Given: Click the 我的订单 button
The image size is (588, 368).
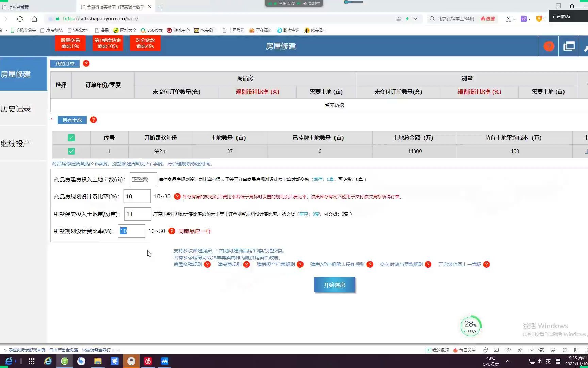Looking at the screenshot, I should pyautogui.click(x=65, y=64).
